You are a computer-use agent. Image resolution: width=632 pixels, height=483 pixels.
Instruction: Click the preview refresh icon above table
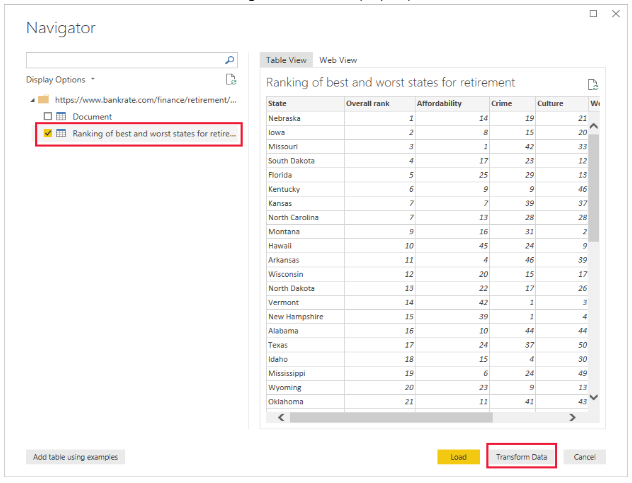593,84
